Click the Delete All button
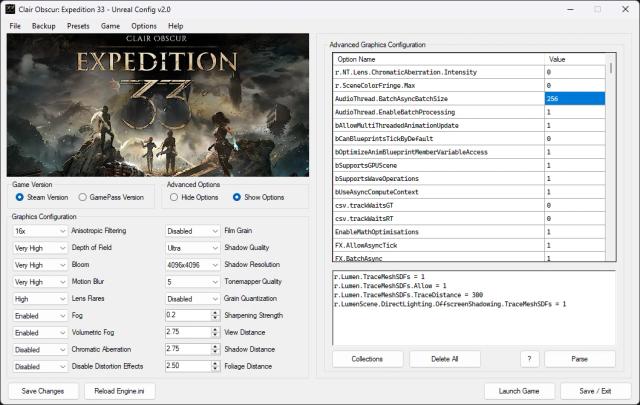 click(444, 359)
